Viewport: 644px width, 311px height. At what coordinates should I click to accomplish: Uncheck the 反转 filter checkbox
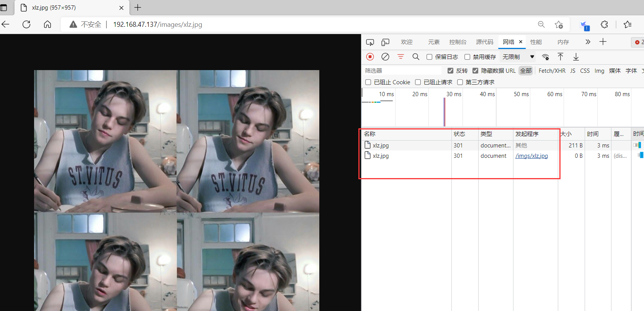(x=451, y=70)
